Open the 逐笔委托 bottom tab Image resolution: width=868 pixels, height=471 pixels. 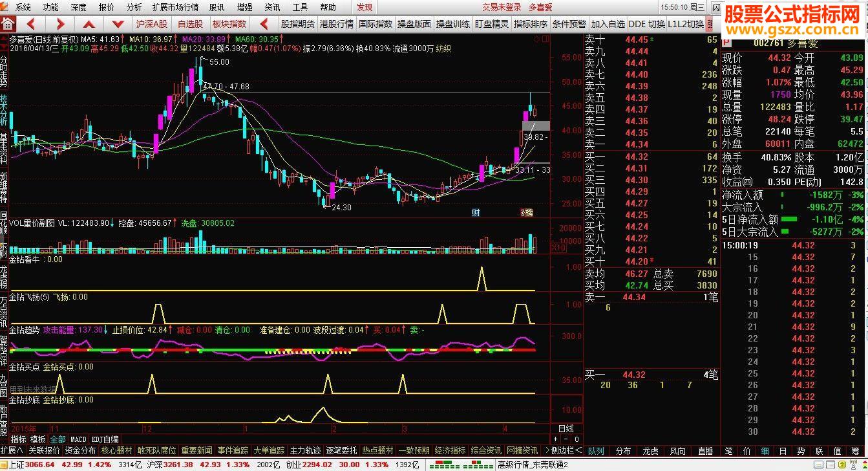[341, 450]
